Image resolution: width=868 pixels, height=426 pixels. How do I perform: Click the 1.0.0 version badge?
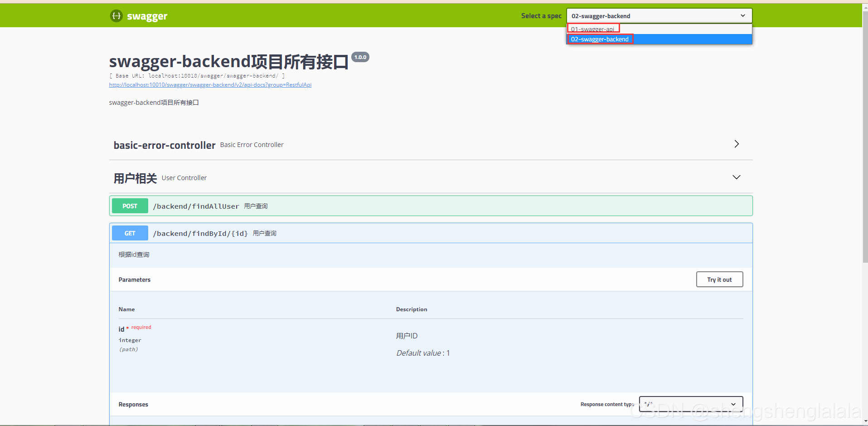click(x=360, y=57)
